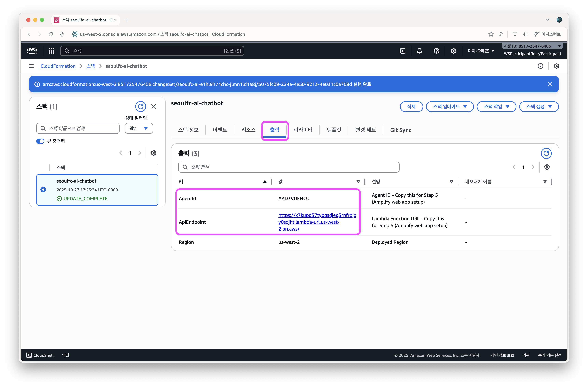This screenshot has height=388, width=588.
Task: Select the seoulfc-ai-chatbot stack radio button
Action: coord(43,190)
